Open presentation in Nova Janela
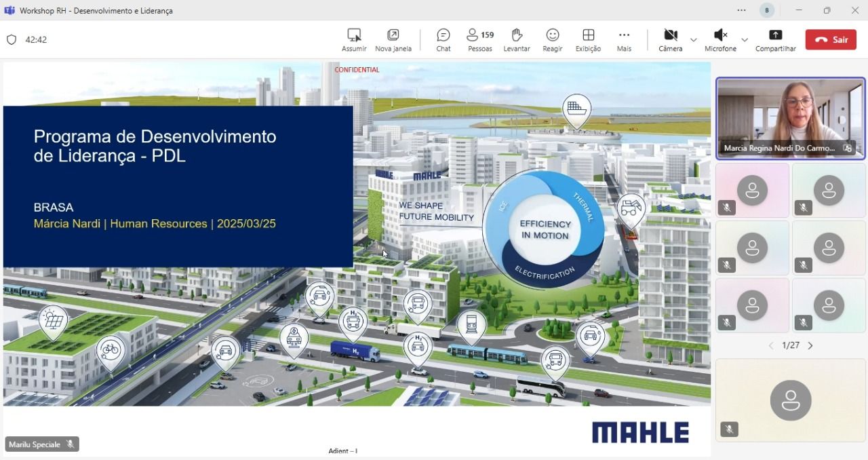The width and height of the screenshot is (868, 460). tap(393, 35)
